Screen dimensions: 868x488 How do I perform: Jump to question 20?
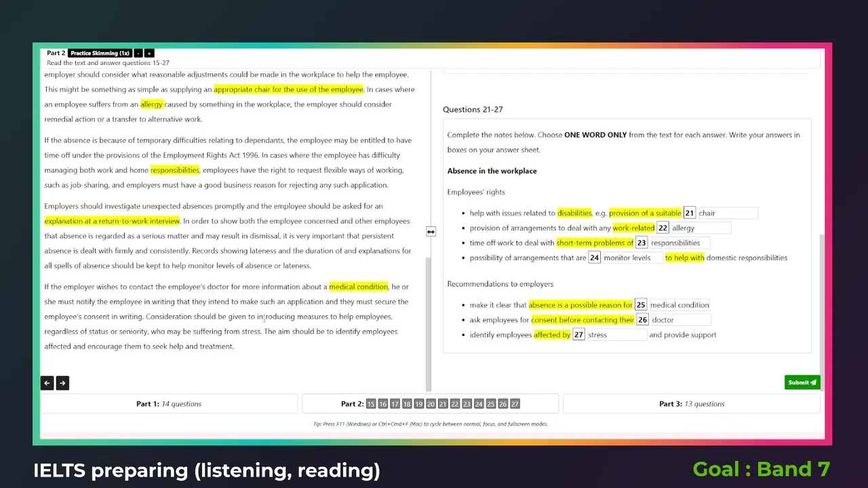point(431,404)
